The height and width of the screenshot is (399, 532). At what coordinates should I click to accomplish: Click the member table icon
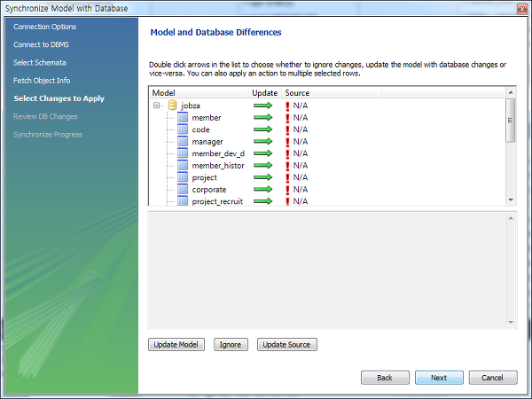[x=183, y=117]
